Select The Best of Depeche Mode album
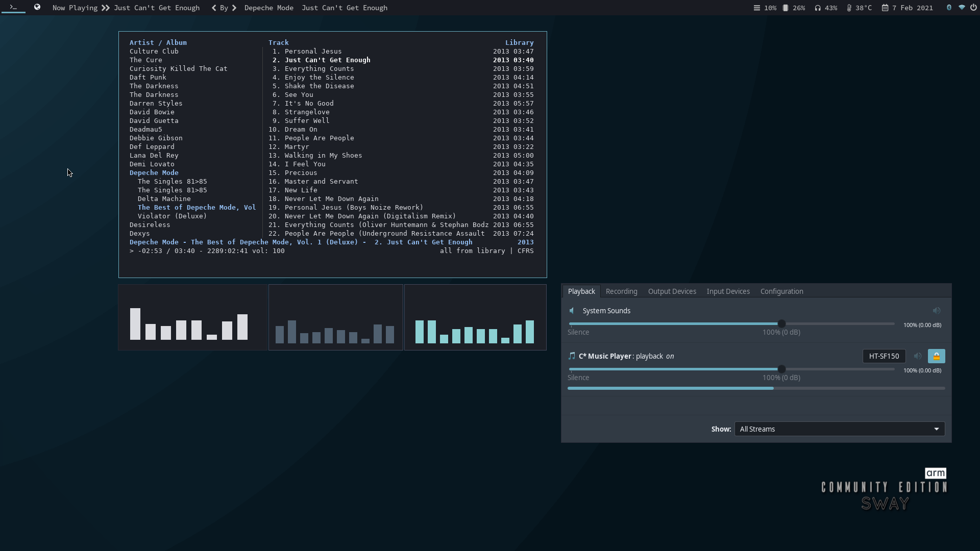The width and height of the screenshot is (980, 551). pos(197,208)
